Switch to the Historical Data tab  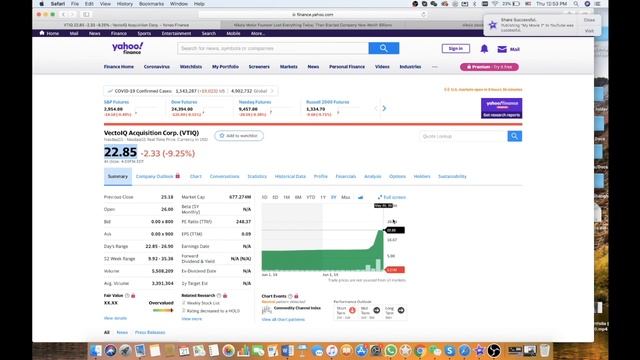290,176
